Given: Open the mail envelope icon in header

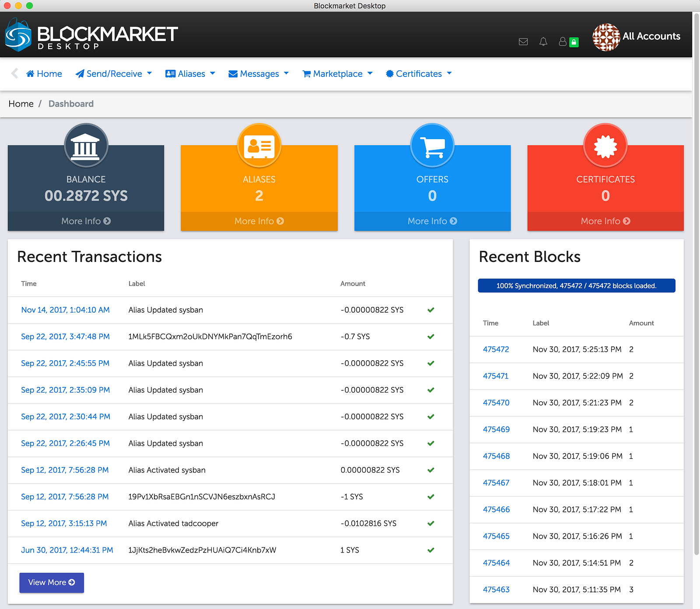Looking at the screenshot, I should [523, 42].
